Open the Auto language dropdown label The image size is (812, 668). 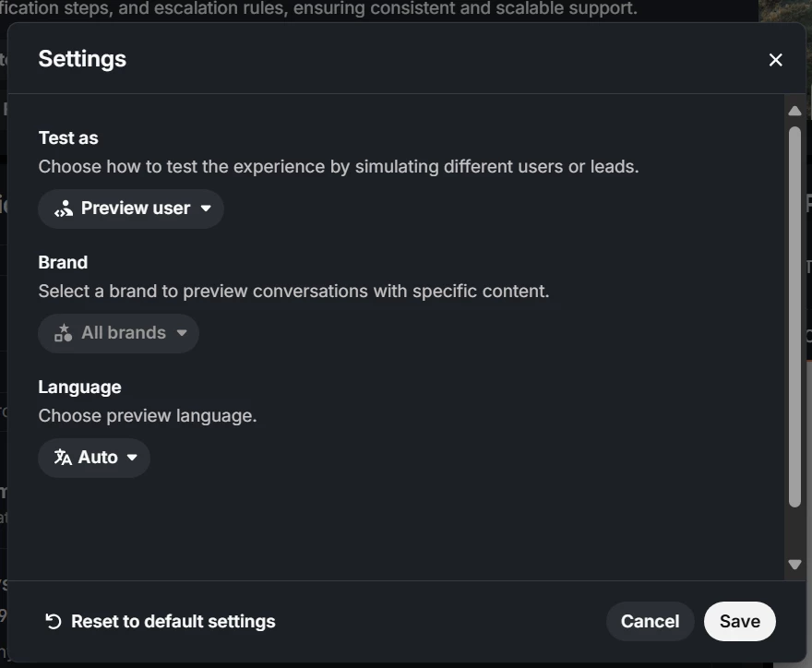tap(98, 458)
